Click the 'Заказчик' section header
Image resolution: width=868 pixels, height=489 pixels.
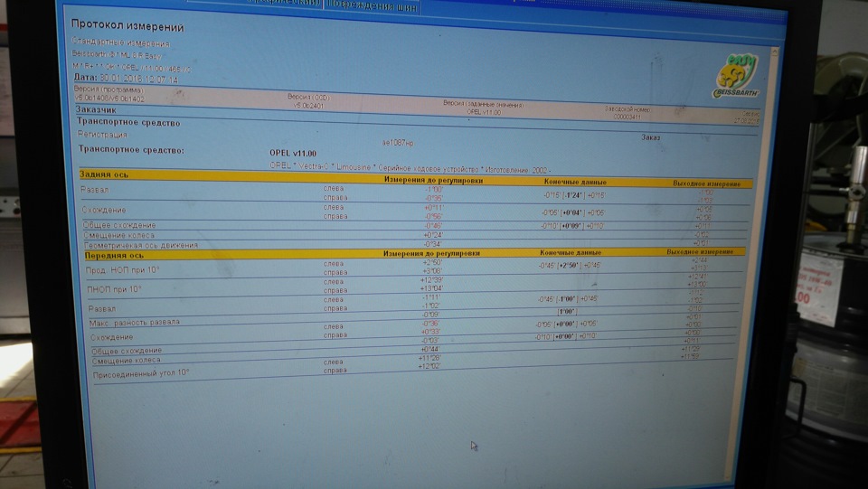(x=97, y=109)
